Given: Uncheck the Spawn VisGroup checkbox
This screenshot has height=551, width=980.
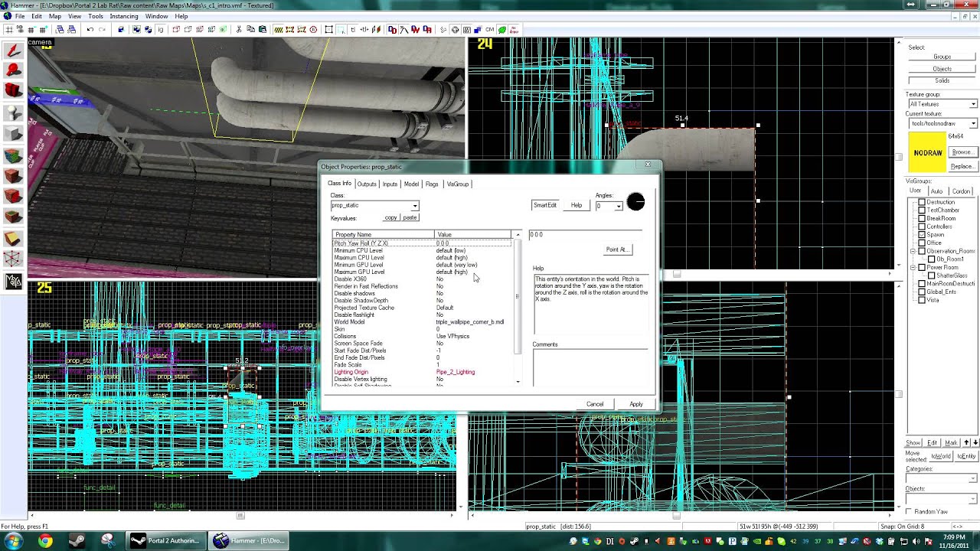Looking at the screenshot, I should (x=922, y=235).
